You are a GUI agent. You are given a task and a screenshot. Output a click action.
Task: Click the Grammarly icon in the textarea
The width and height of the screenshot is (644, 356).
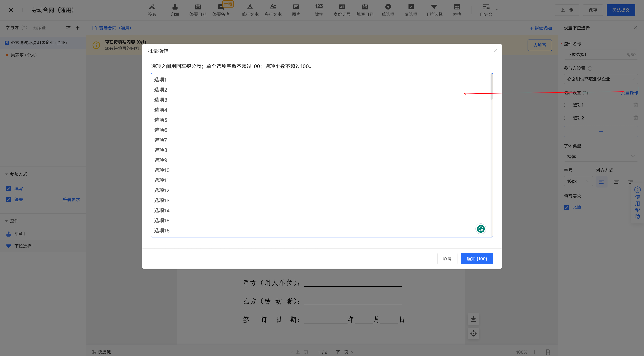pyautogui.click(x=480, y=229)
